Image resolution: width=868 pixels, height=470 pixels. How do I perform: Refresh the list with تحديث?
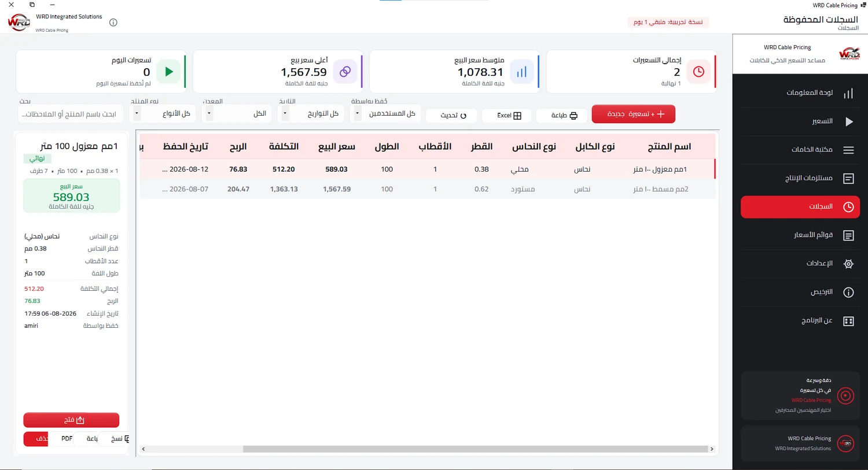tap(451, 115)
